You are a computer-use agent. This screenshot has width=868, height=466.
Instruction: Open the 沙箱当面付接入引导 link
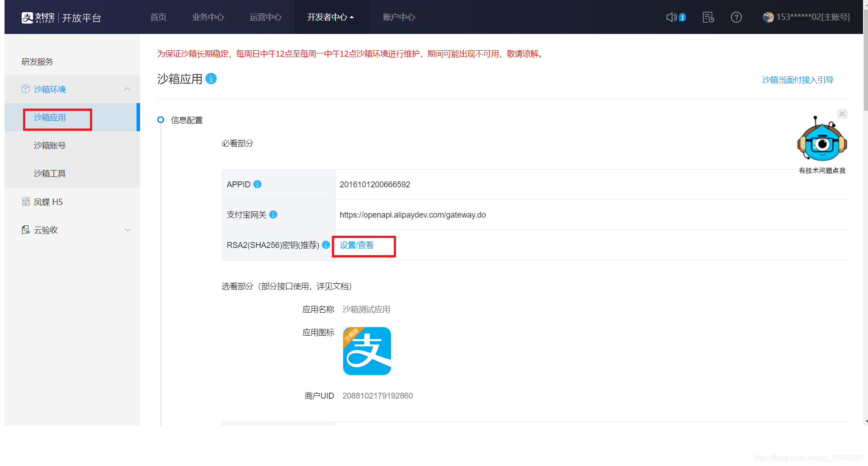click(797, 80)
